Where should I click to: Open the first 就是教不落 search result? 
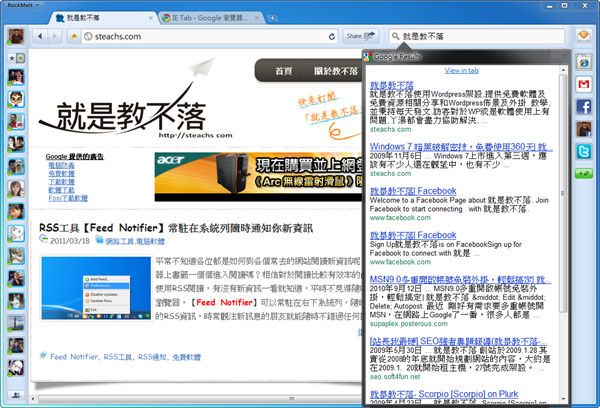tap(392, 85)
